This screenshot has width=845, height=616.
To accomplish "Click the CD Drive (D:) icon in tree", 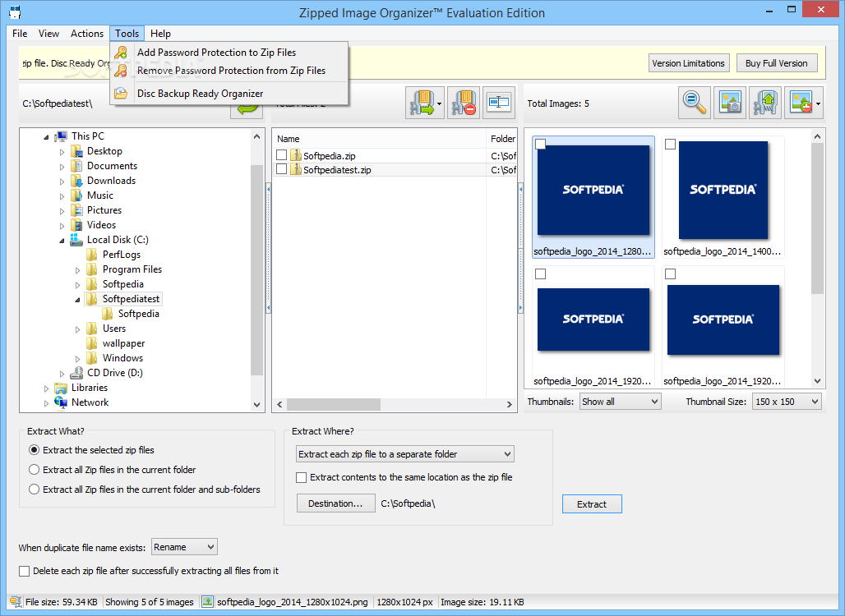I will (76, 373).
